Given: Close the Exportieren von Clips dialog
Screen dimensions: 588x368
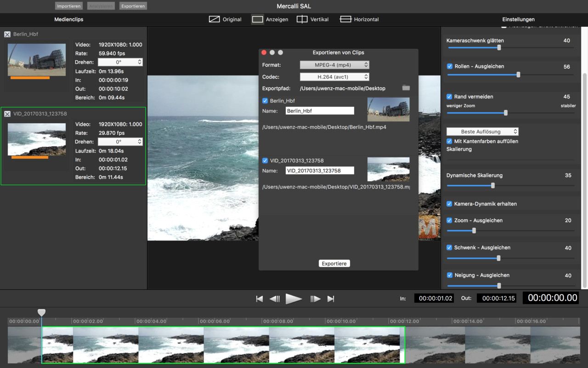Looking at the screenshot, I should pos(264,52).
